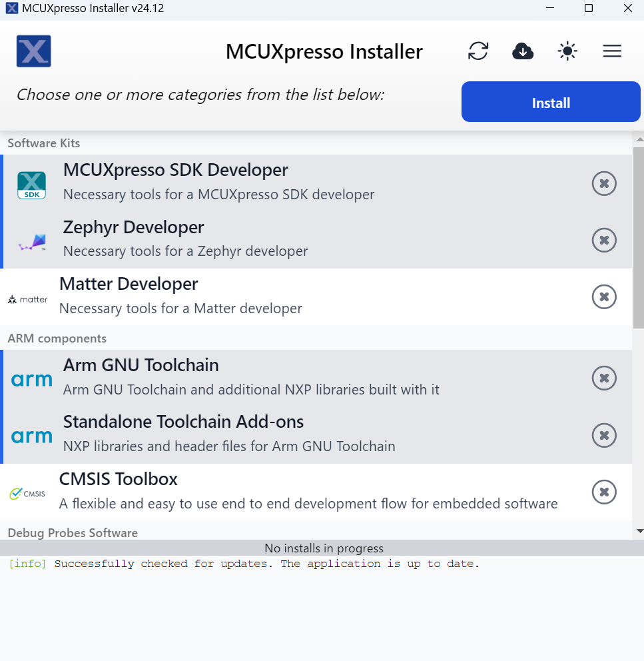The height and width of the screenshot is (661, 644).
Task: Maximize the MCUXpresso Installer window
Action: coord(589,8)
